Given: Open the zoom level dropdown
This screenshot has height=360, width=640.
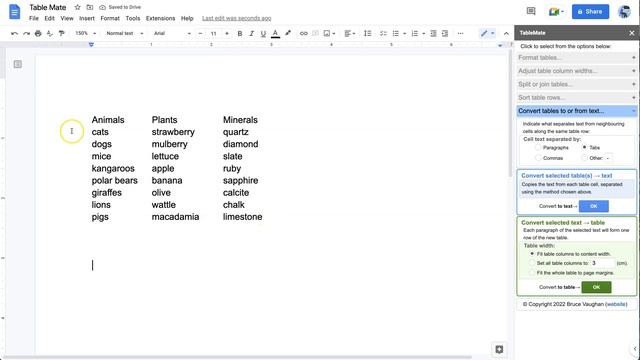Looking at the screenshot, I should click(85, 33).
